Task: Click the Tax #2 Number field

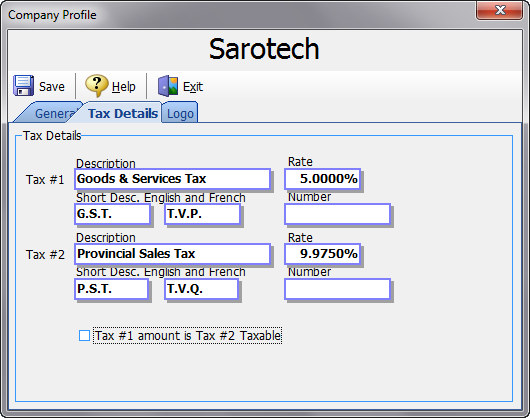Action: click(x=337, y=289)
